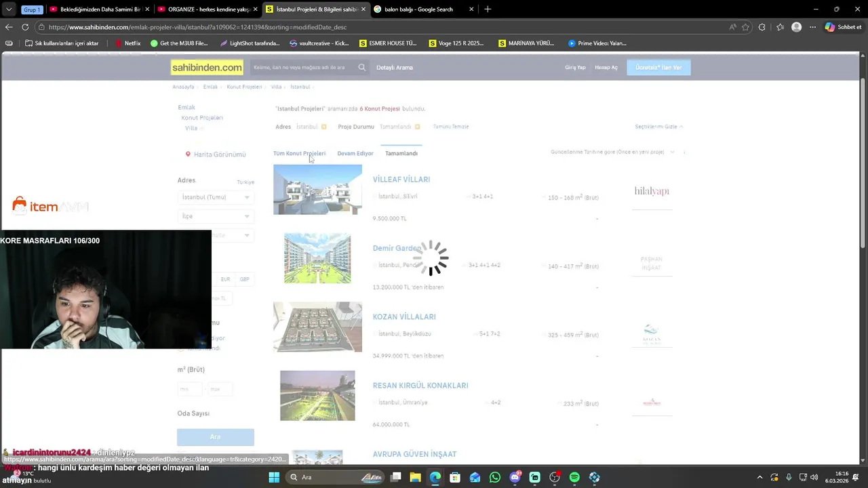Image resolution: width=868 pixels, height=488 pixels.
Task: Click the Ara search button in sidebar
Action: click(216, 437)
